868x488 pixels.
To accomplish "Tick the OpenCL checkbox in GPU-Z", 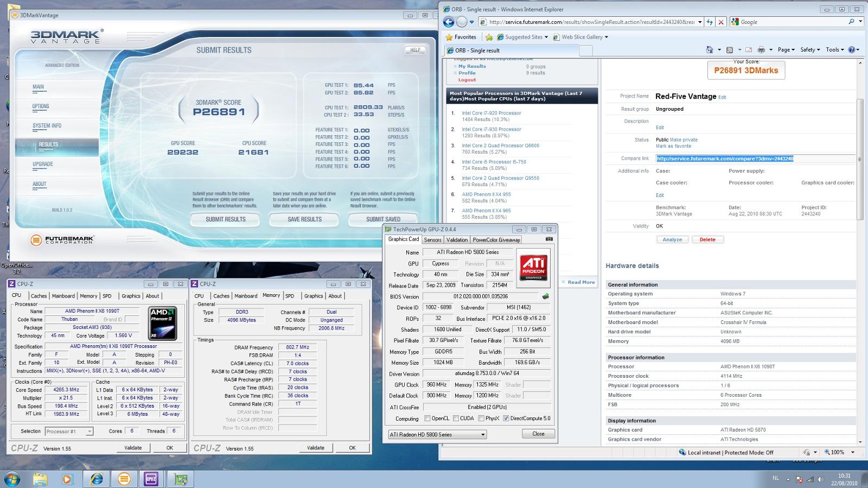I will pos(427,419).
